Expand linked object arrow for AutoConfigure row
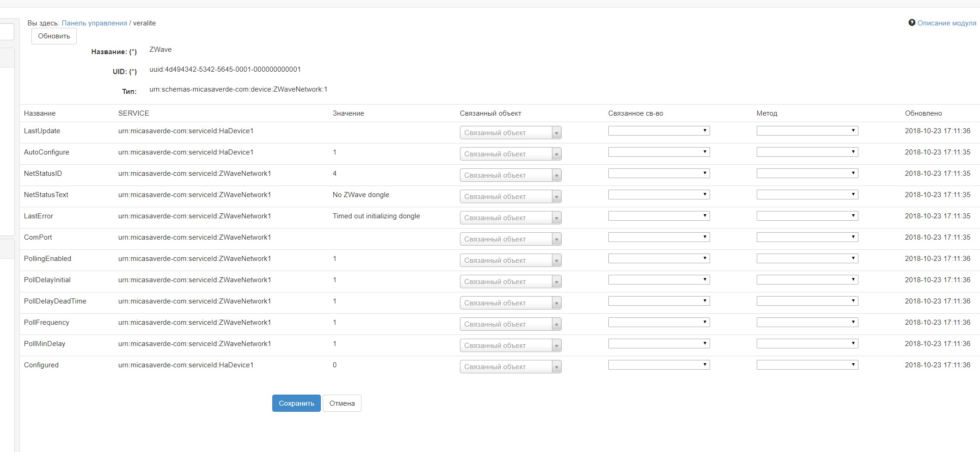The width and height of the screenshot is (980, 452). [x=557, y=154]
